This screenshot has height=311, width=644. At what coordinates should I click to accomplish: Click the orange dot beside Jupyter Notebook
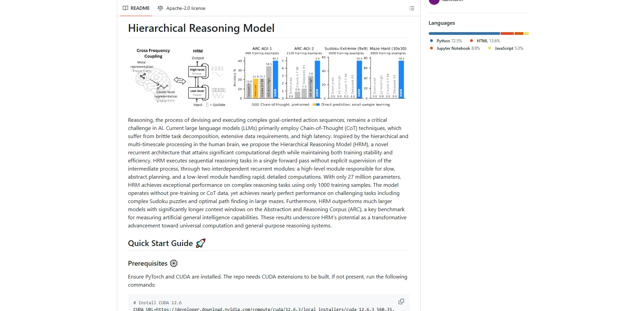pyautogui.click(x=431, y=48)
